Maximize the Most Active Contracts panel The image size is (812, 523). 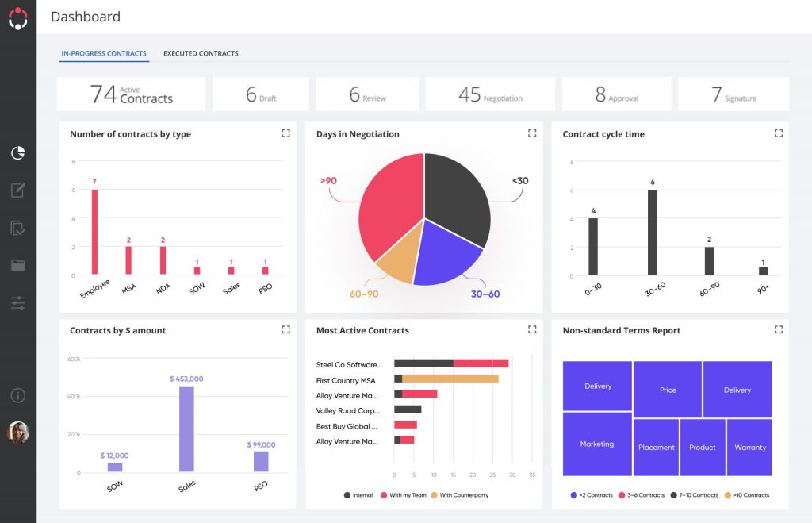pos(532,329)
